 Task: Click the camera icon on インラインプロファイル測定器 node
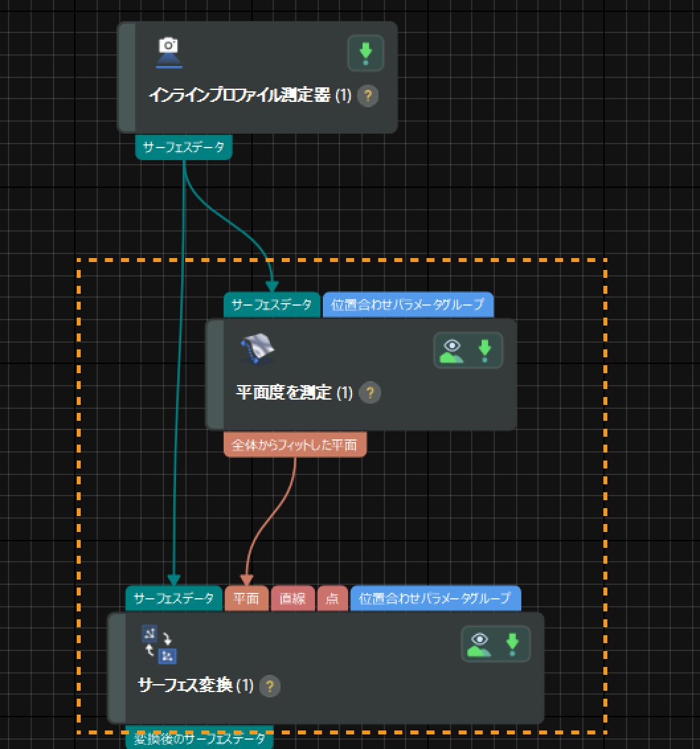tap(169, 52)
